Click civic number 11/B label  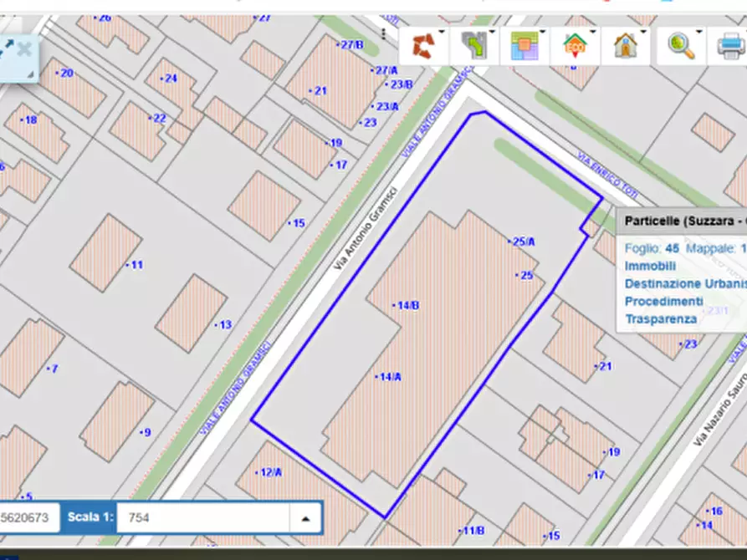[x=472, y=531]
